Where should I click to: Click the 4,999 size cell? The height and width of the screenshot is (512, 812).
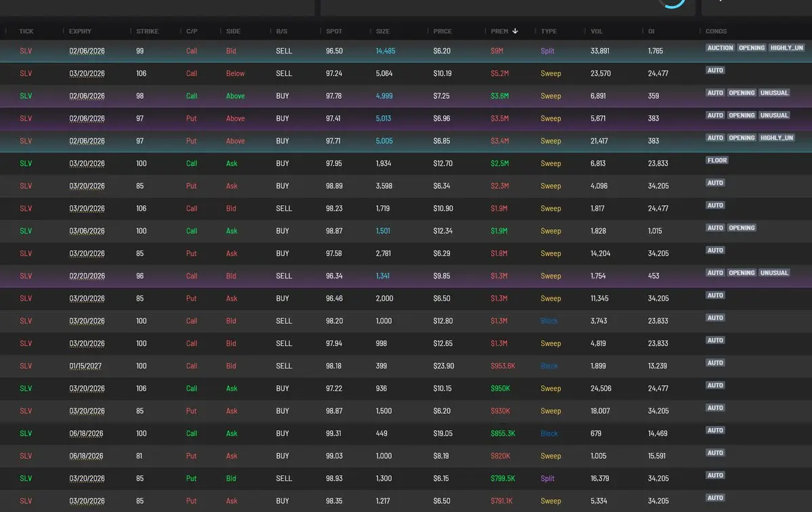384,96
